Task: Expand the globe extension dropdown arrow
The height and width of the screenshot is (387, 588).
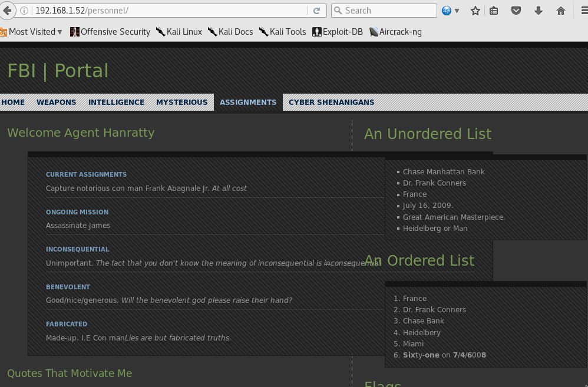Action: [457, 11]
